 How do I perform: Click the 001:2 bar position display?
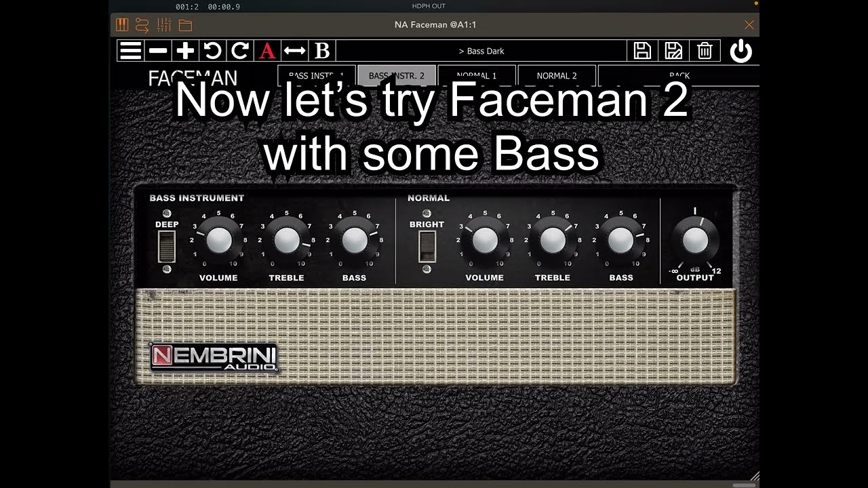coord(186,7)
